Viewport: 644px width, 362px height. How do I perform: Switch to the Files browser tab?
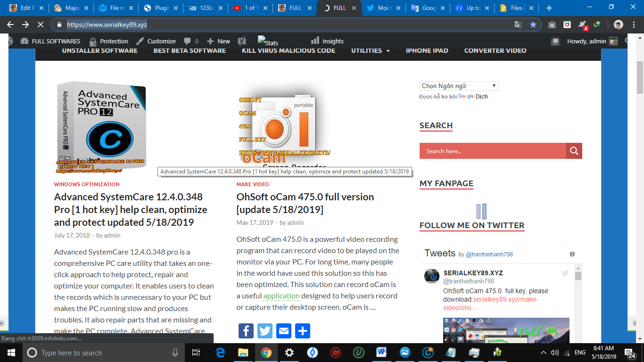tap(517, 8)
